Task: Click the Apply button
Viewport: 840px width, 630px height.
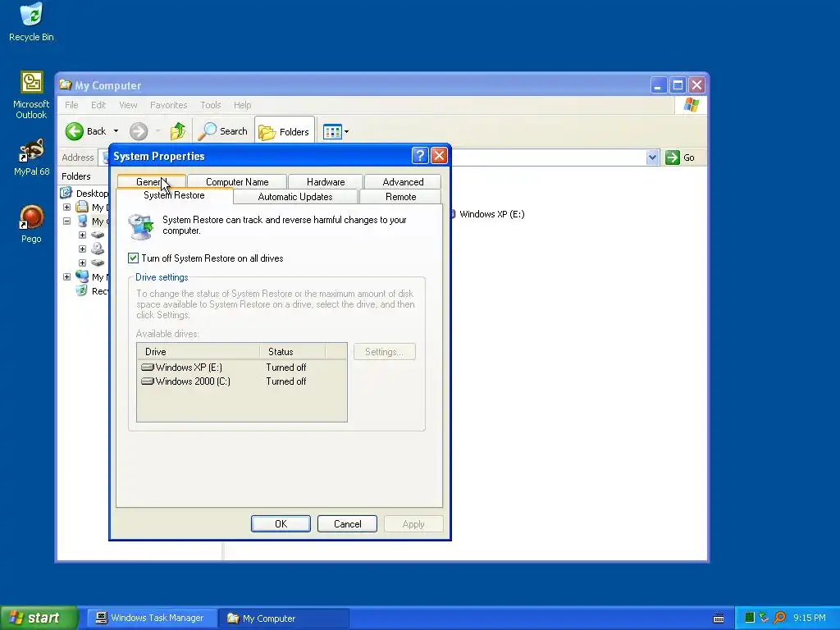Action: coord(413,524)
